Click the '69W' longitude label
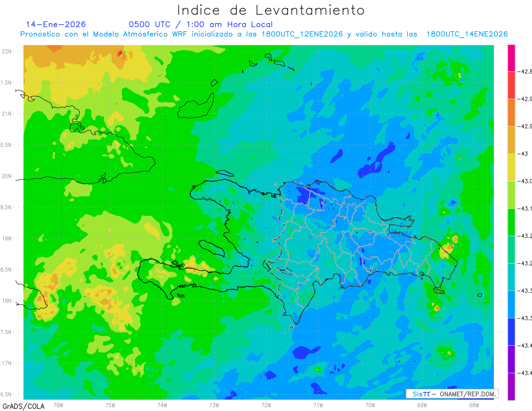This screenshot has width=532, height=411. coord(422,405)
